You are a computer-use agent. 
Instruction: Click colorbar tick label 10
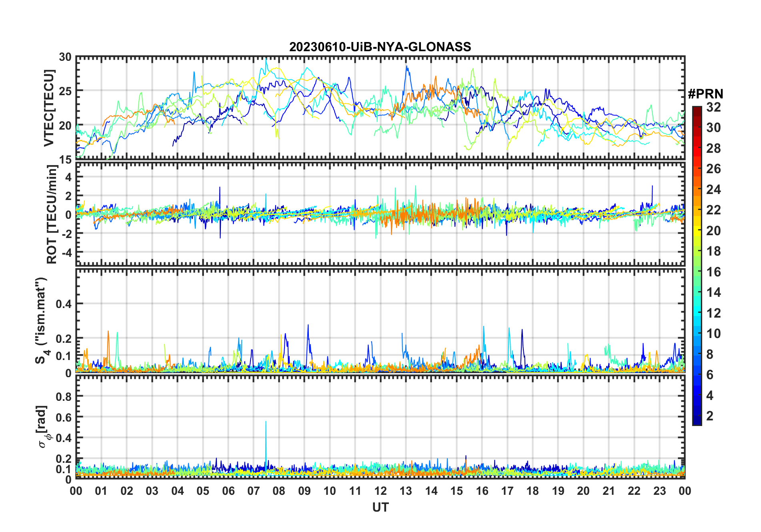pos(713,334)
